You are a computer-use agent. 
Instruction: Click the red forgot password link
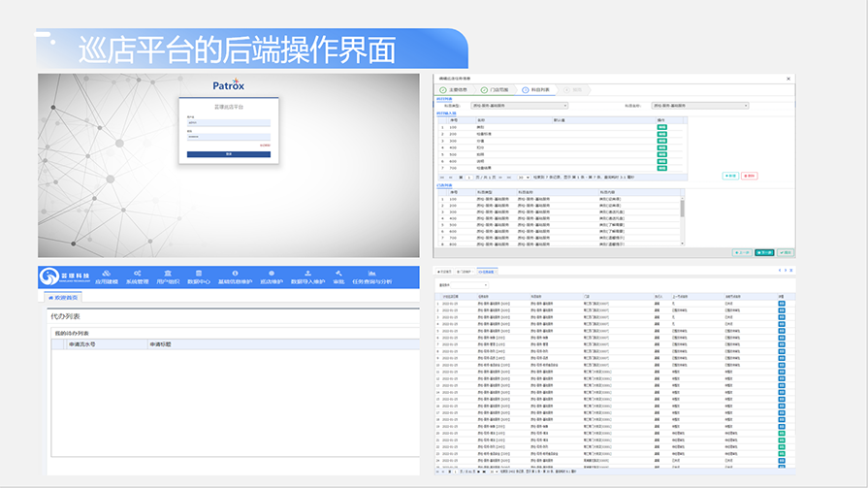(265, 146)
